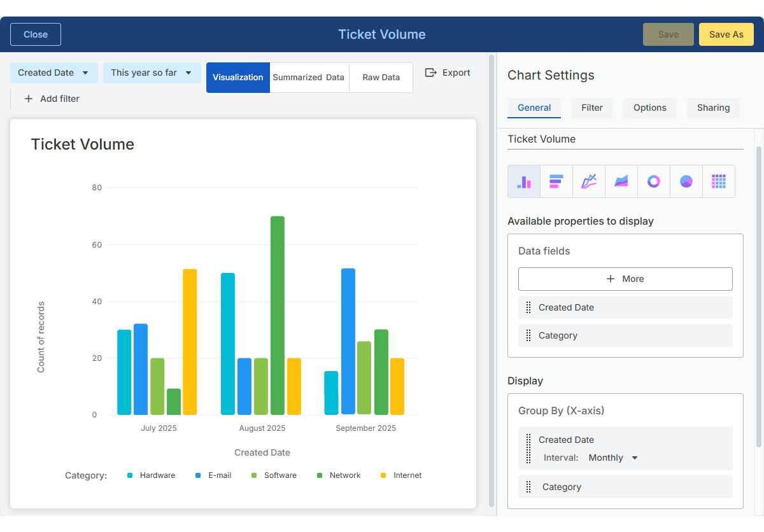Screen dimensions: 764x532
Task: Click drag handle of Category data field
Action: [528, 335]
